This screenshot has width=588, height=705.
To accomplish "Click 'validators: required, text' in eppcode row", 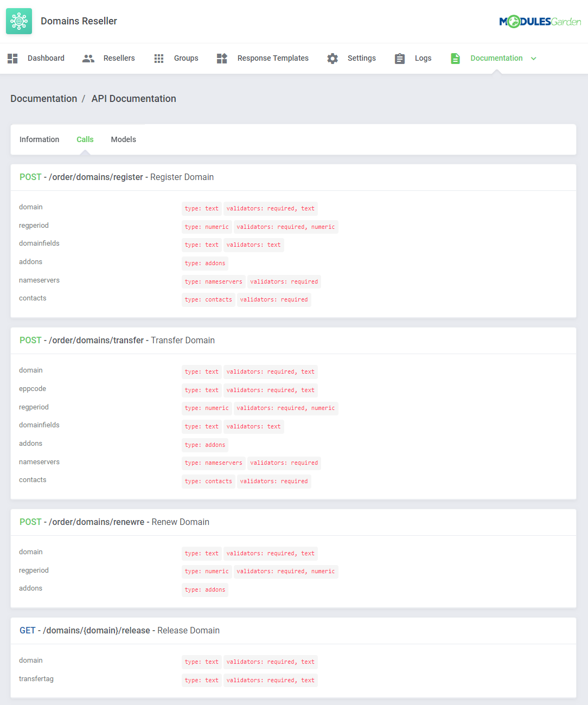I will [x=271, y=390].
